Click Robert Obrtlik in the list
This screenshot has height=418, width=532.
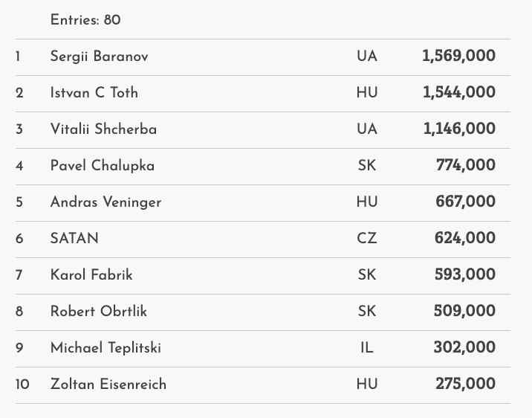99,312
